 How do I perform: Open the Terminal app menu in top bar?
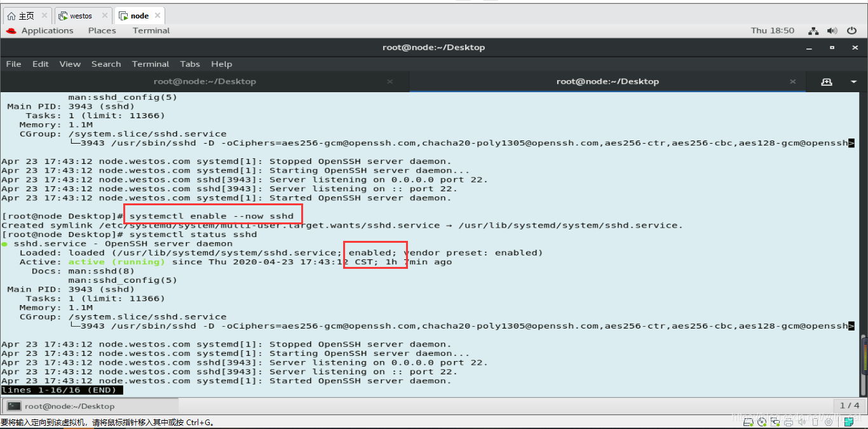pyautogui.click(x=151, y=31)
